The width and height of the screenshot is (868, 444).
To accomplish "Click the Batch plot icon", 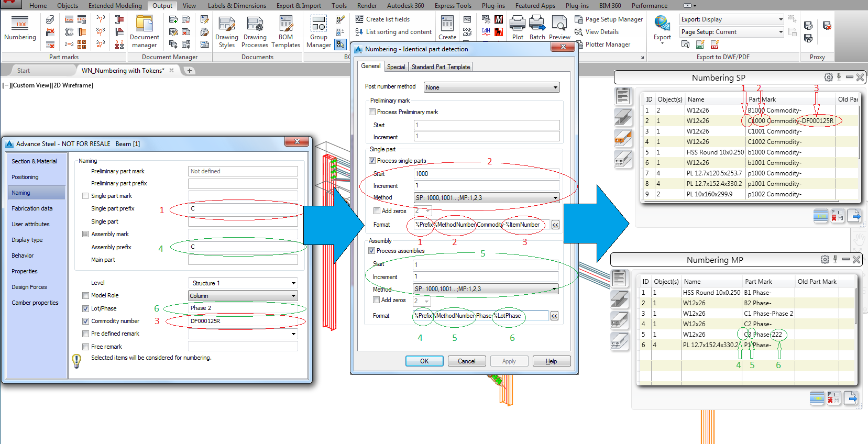I will point(537,28).
